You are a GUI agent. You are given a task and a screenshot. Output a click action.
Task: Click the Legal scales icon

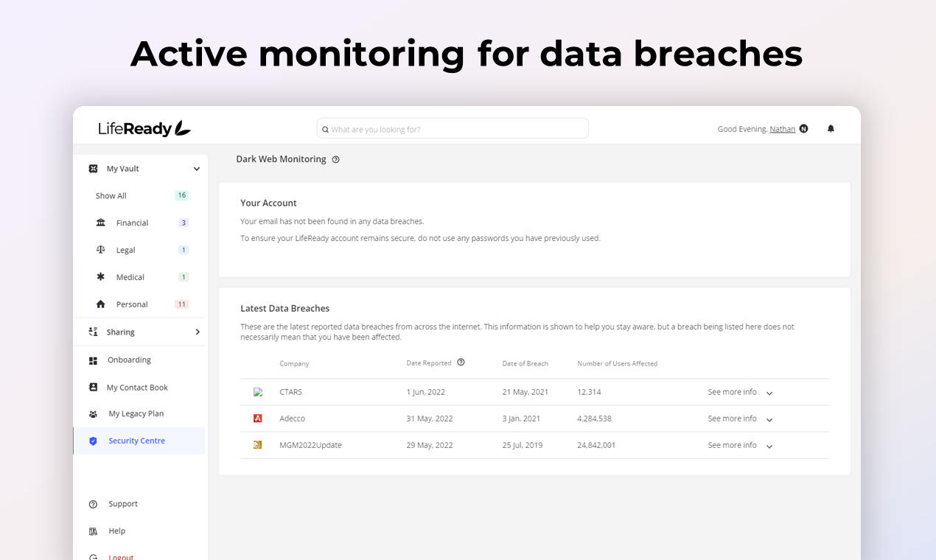pos(101,250)
